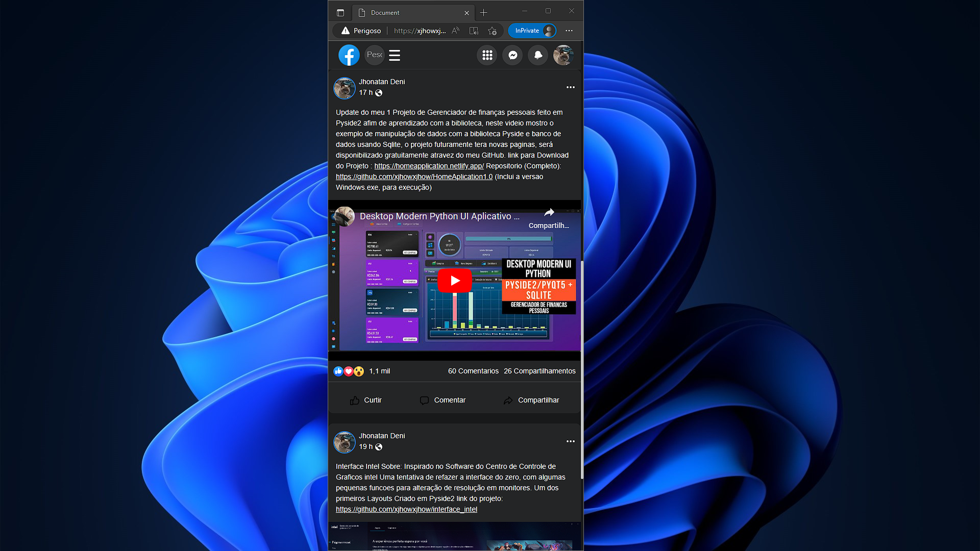Click Jhonatan Deni avatar on 17 h post
The image size is (980, 551).
345,88
